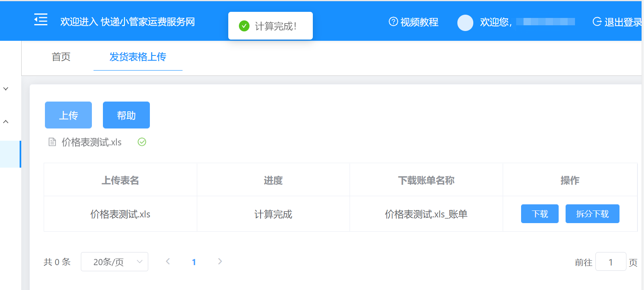The image size is (644, 290).
Task: Click the green upload success check icon
Action: click(x=142, y=142)
